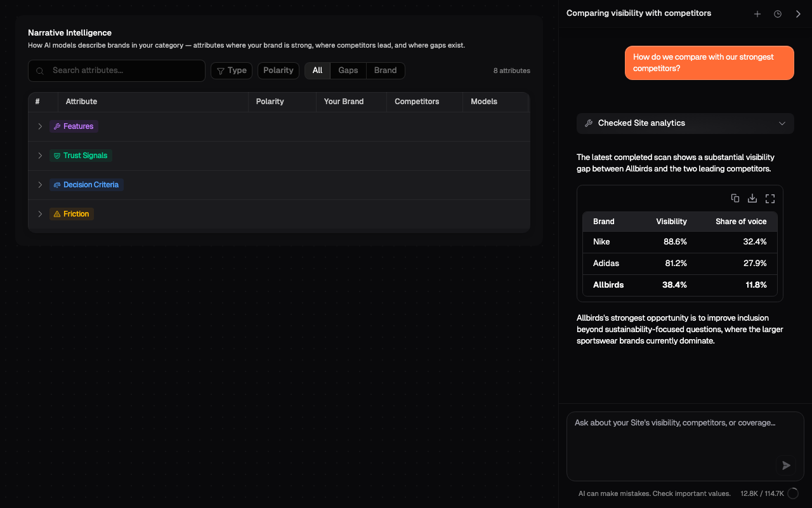Click the 12.8K / 114.7K token counter
Image resolution: width=812 pixels, height=508 pixels.
[x=762, y=493]
